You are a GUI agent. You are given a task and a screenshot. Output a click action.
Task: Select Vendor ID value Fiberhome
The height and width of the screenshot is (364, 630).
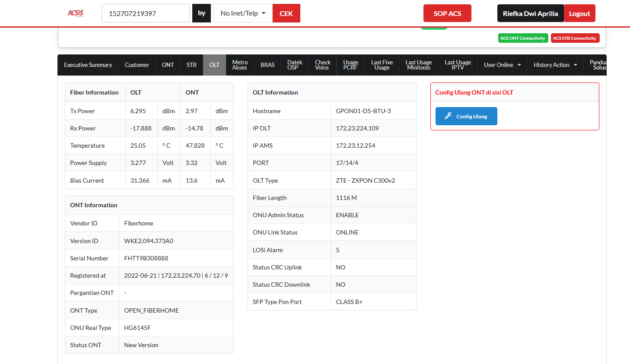coord(139,223)
